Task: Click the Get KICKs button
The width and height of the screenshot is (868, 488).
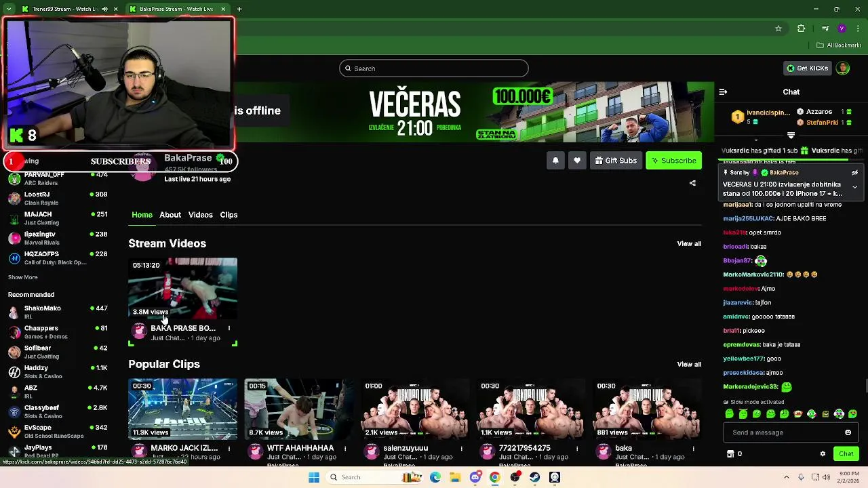Action: [807, 68]
